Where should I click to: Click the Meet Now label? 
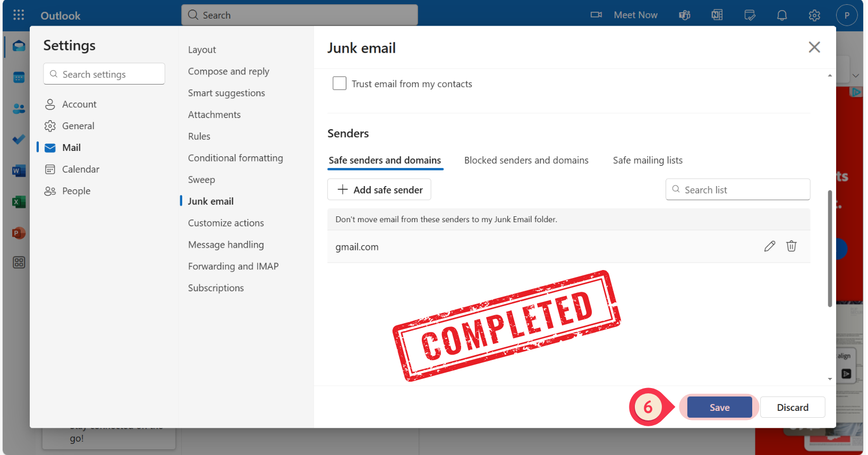(x=636, y=15)
